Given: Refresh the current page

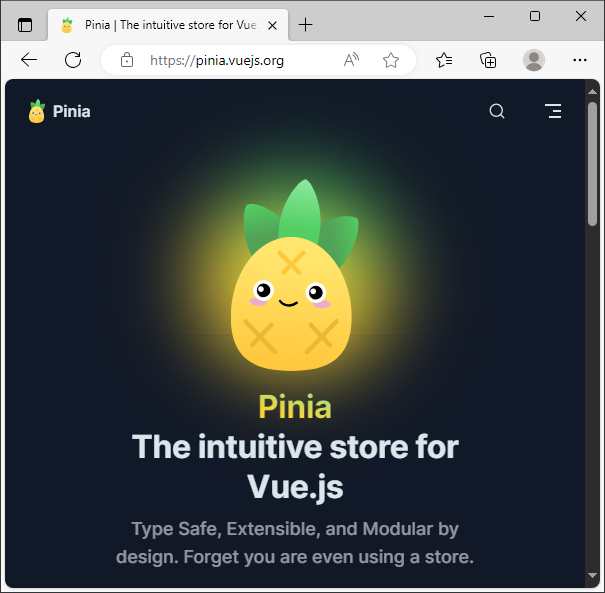Looking at the screenshot, I should click(x=73, y=60).
